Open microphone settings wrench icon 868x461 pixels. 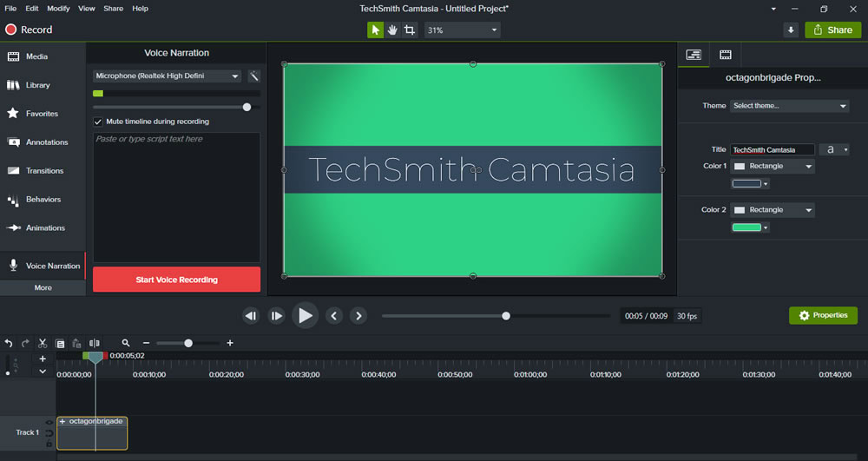[x=253, y=76]
